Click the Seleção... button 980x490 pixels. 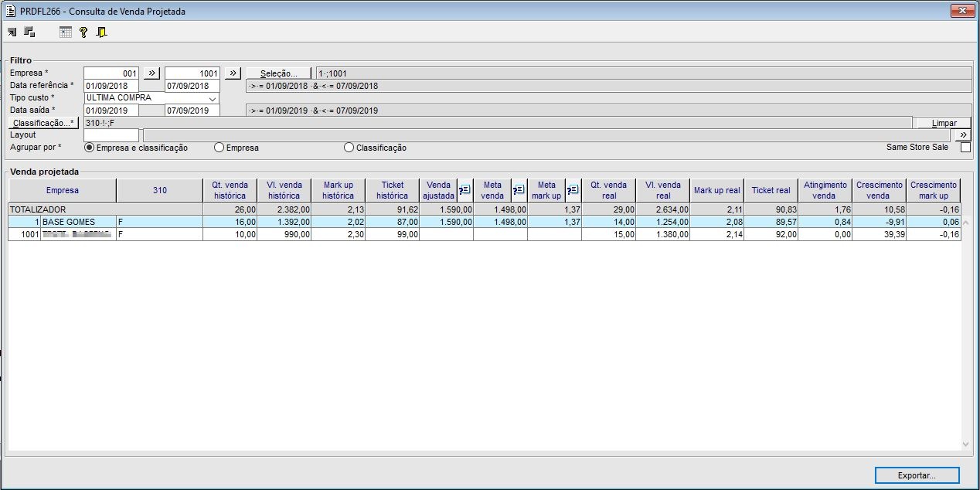coord(279,73)
